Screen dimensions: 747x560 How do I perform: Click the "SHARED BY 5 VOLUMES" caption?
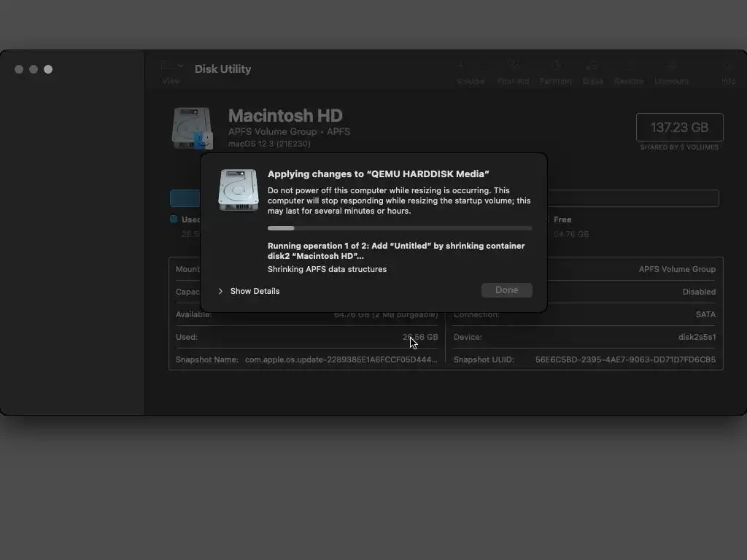click(679, 147)
